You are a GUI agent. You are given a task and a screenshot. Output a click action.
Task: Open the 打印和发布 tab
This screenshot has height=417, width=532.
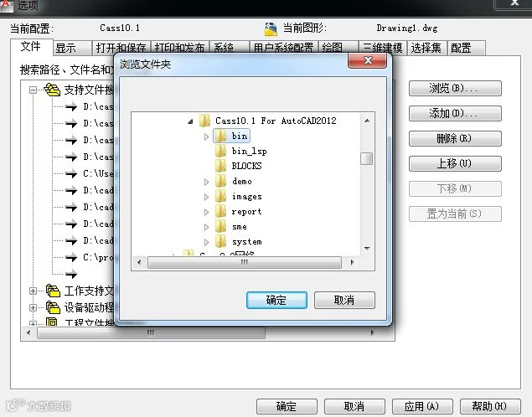pos(180,48)
